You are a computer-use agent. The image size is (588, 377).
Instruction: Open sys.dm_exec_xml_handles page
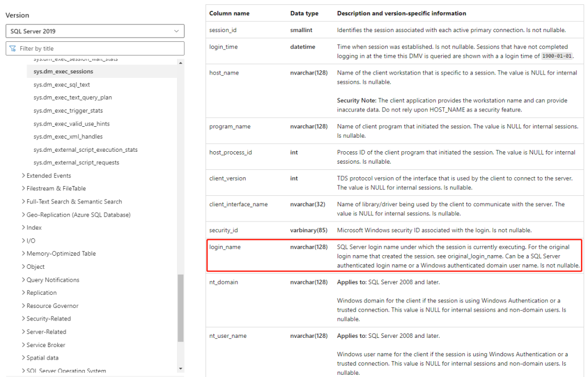pos(68,137)
